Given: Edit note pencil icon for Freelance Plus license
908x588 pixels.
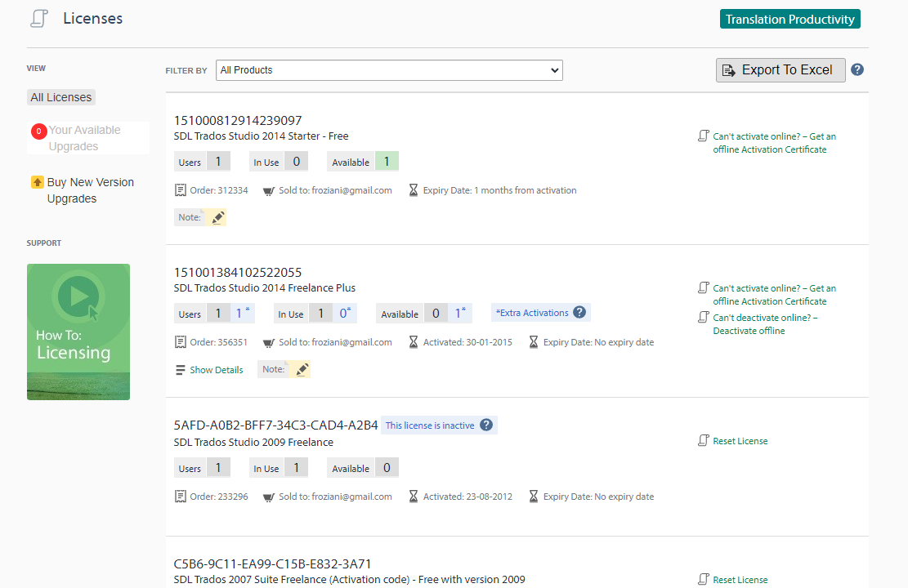Looking at the screenshot, I should (x=302, y=370).
